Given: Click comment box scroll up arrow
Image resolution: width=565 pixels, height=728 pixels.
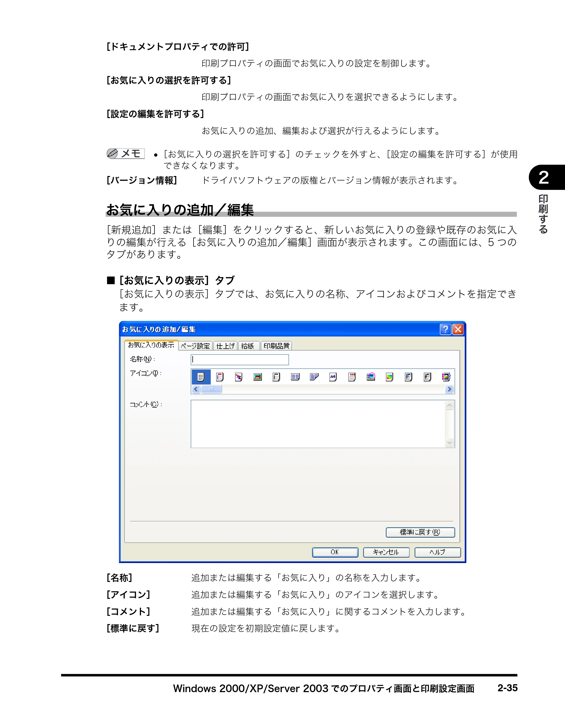Looking at the screenshot, I should coord(450,405).
